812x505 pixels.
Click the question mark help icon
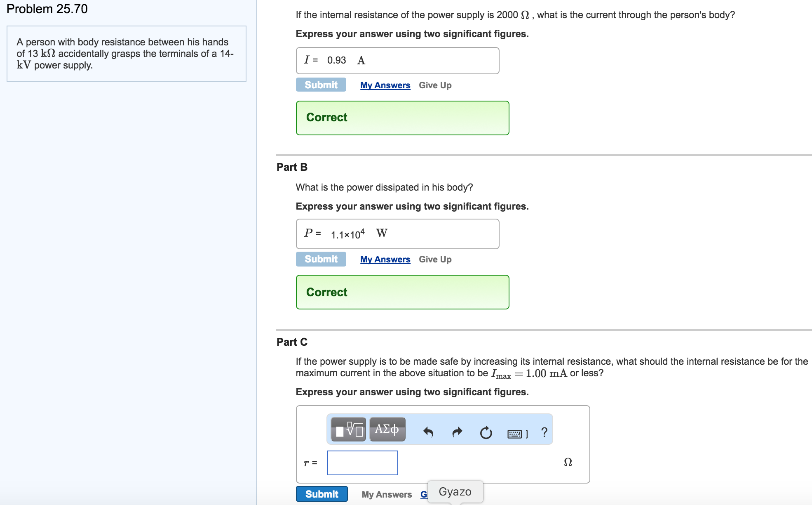[544, 432]
